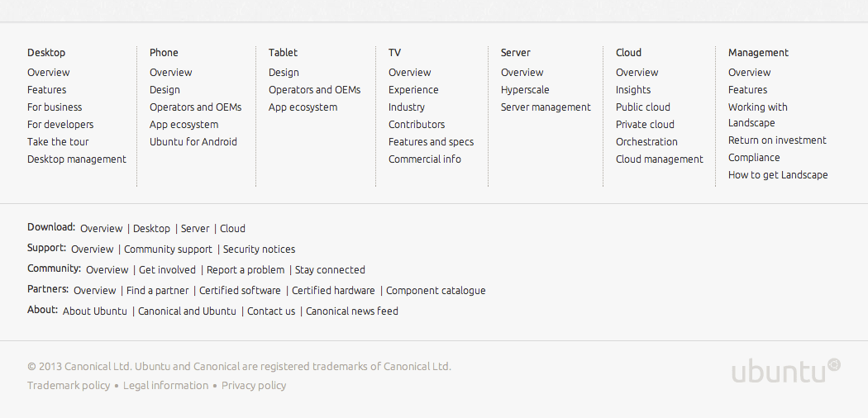Click the 'Desktop' column heading
Viewport: 868px width, 418px height.
46,53
